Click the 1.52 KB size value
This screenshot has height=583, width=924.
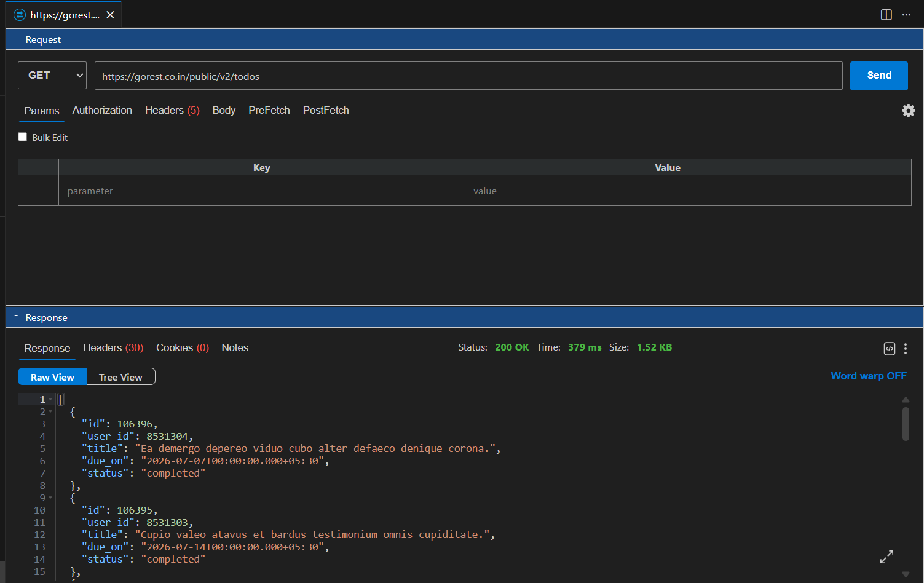click(x=654, y=347)
